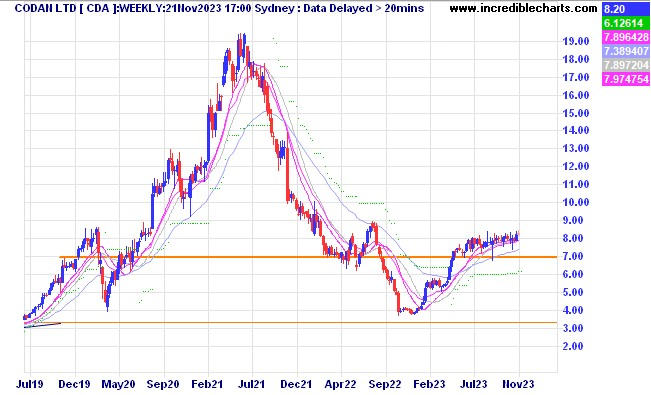651x395 pixels.
Task: Click the 15.00 price axis label
Action: point(575,113)
